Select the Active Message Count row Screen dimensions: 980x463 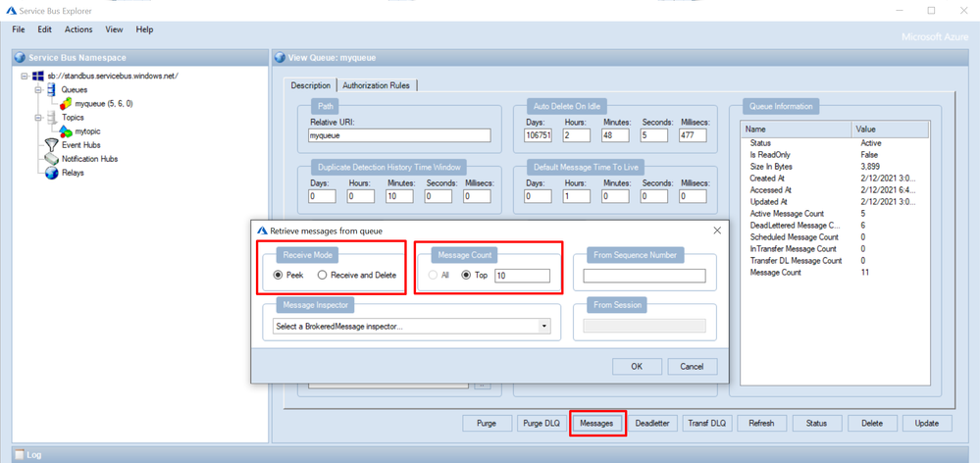(835, 214)
